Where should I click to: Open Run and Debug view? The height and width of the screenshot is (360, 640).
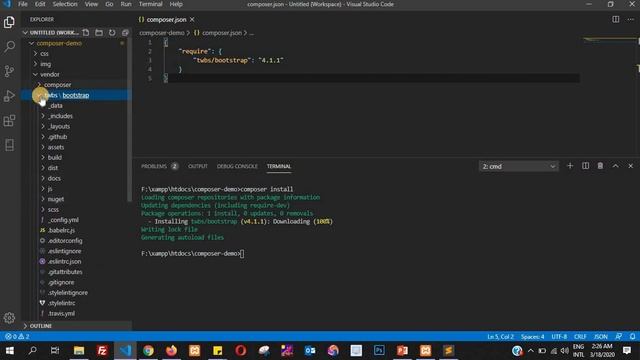point(9,96)
